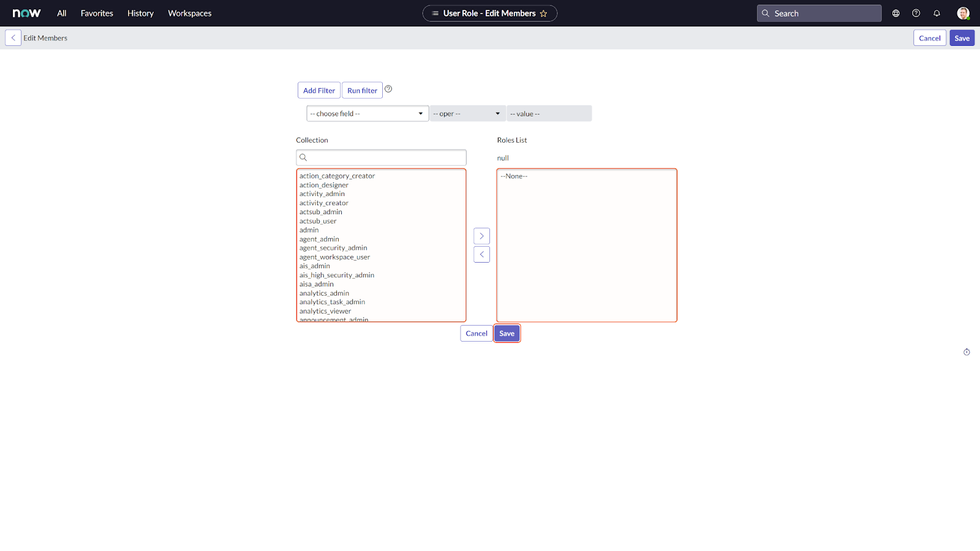The width and height of the screenshot is (980, 551).
Task: Show notifications via the bell icon
Action: click(937, 13)
